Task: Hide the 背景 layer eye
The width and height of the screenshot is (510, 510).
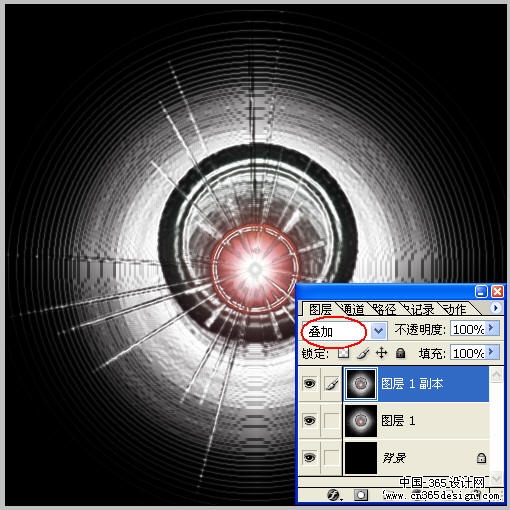Action: (x=310, y=458)
